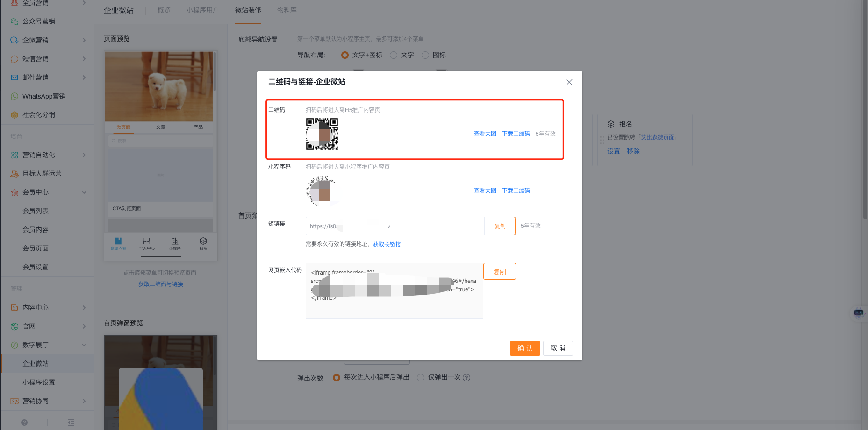This screenshot has height=430, width=868.
Task: Open the floating assistant robot icon
Action: point(859,312)
